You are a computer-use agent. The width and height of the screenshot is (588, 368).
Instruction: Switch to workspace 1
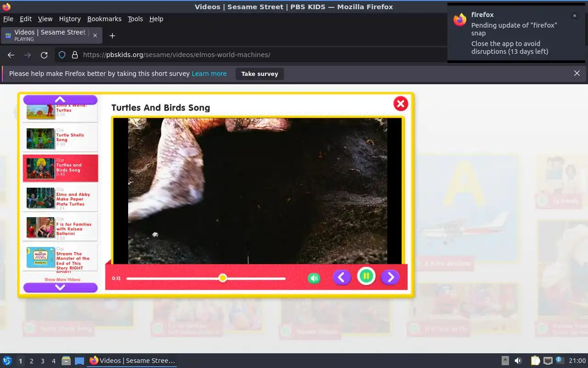click(x=20, y=361)
